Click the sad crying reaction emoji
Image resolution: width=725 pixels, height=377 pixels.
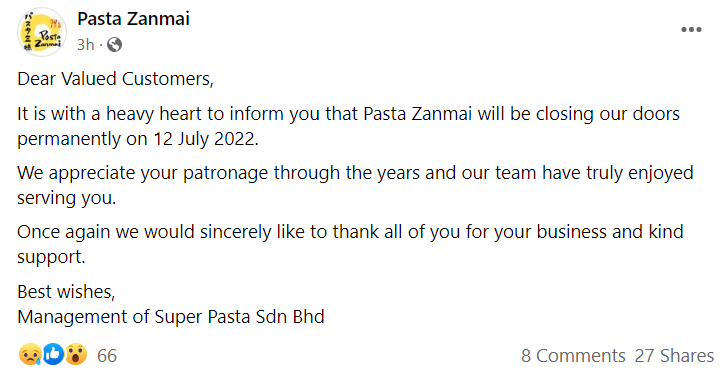pos(30,355)
